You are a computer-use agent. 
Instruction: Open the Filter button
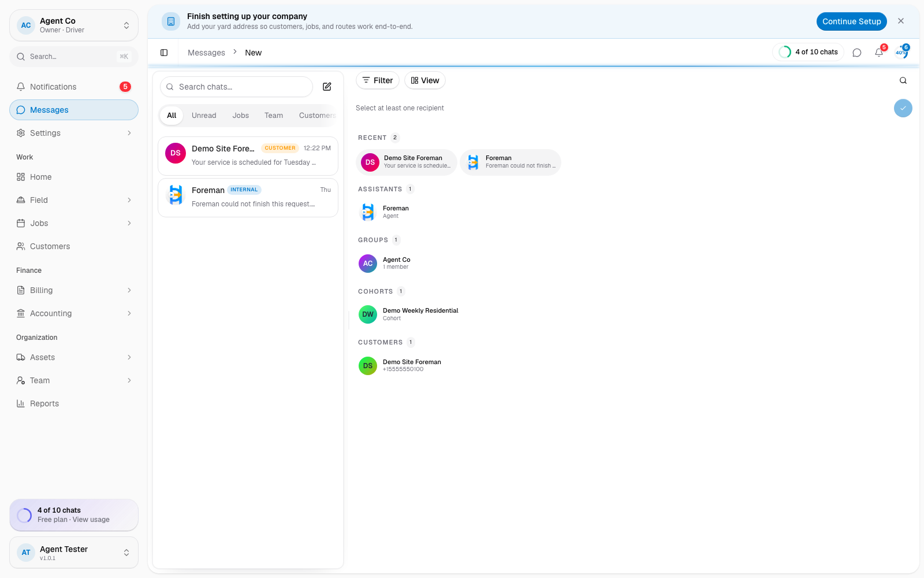(x=378, y=80)
